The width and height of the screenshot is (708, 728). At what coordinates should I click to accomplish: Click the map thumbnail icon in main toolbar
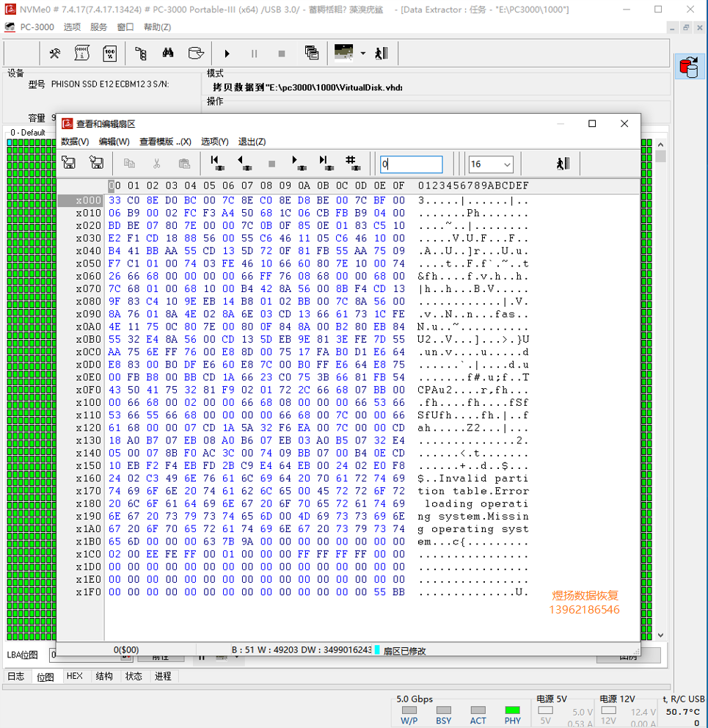point(343,52)
